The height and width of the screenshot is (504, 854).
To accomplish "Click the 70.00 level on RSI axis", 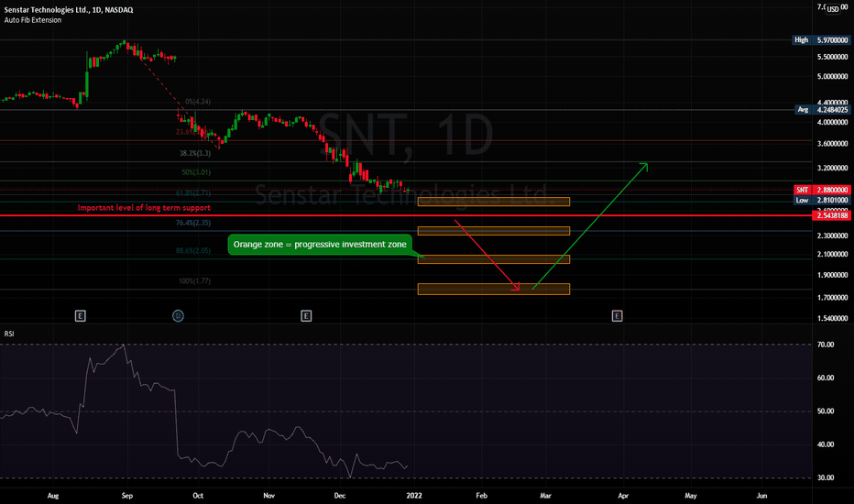I will [826, 345].
